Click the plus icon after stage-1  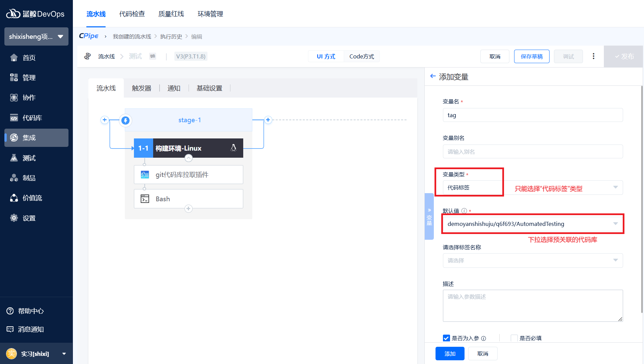coord(268,120)
